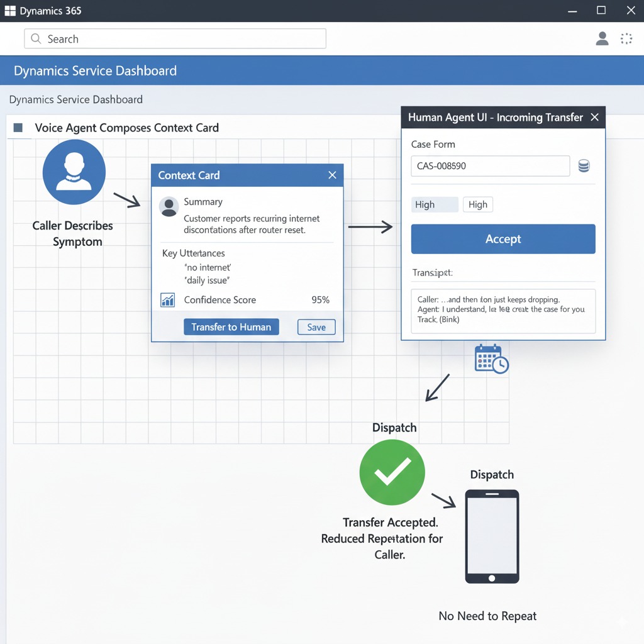Select the outlined High priority tag
The height and width of the screenshot is (644, 644).
pyautogui.click(x=478, y=204)
